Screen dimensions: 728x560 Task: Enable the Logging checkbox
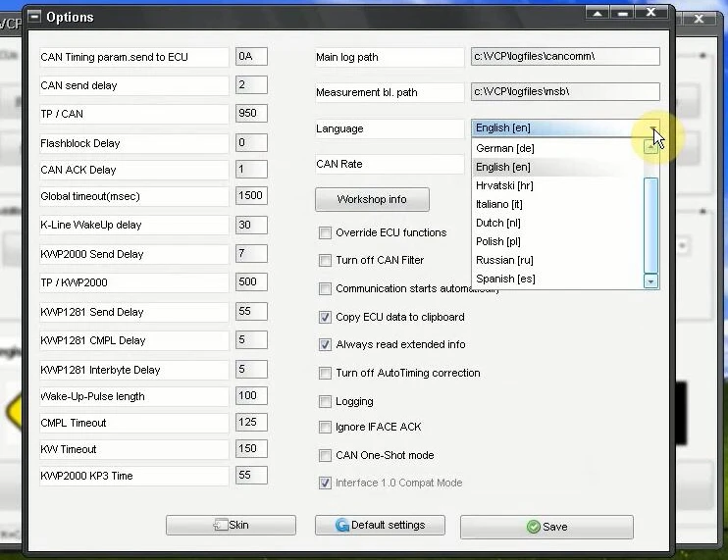325,401
